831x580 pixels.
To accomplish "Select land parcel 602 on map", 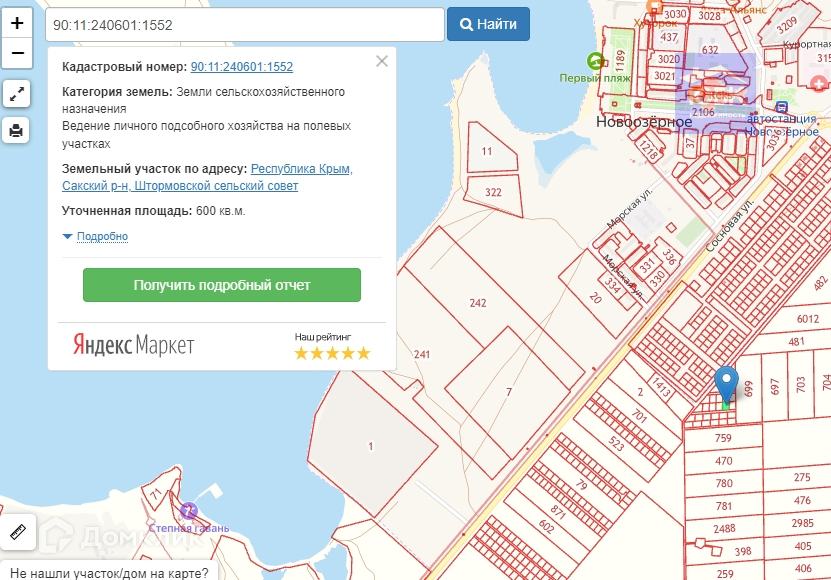I will 546,526.
